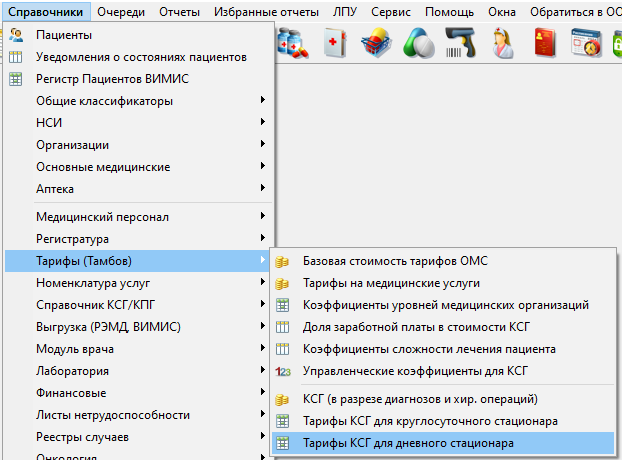The width and height of the screenshot is (622, 460).
Task: Open Пациенты from the Справочники menu
Action: (x=64, y=35)
